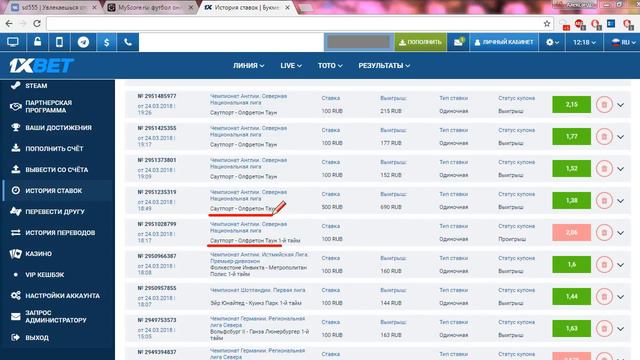Reload the page in browser
This screenshot has width=640, height=360.
(37, 24)
